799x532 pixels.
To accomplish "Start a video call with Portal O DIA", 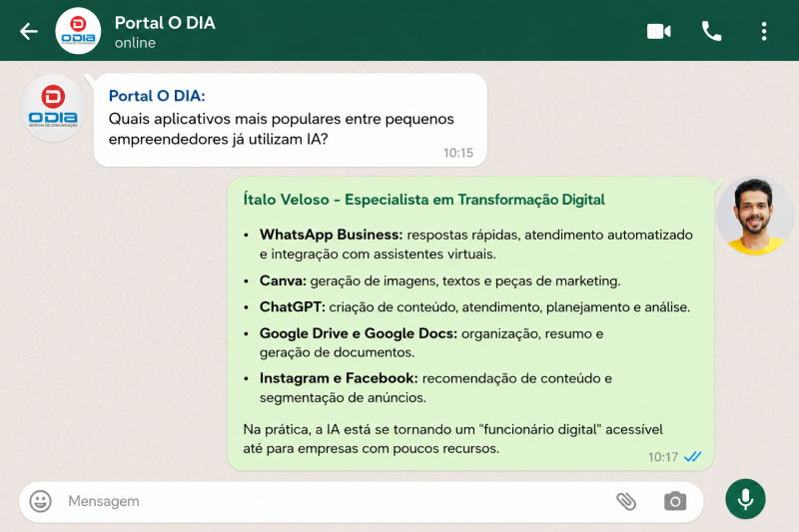I will click(659, 31).
